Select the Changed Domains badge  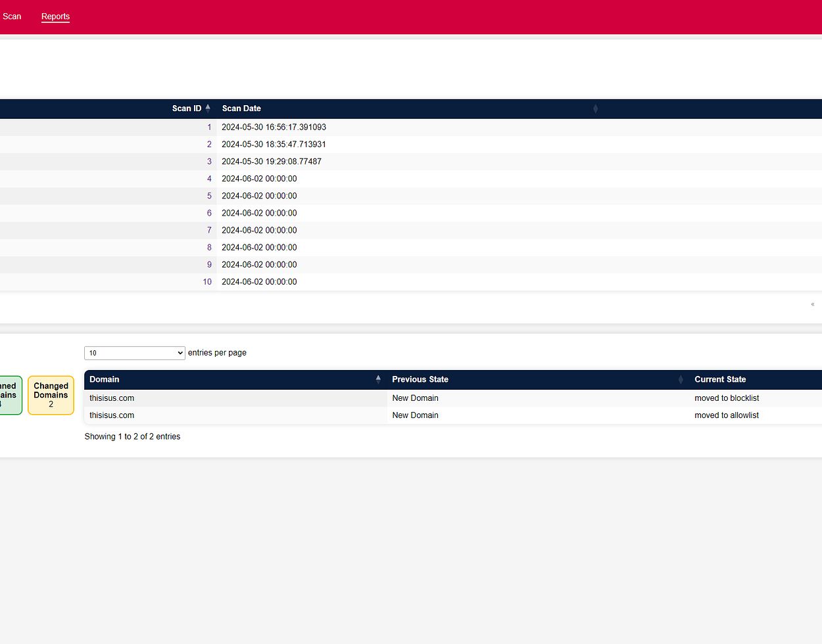[x=51, y=395]
